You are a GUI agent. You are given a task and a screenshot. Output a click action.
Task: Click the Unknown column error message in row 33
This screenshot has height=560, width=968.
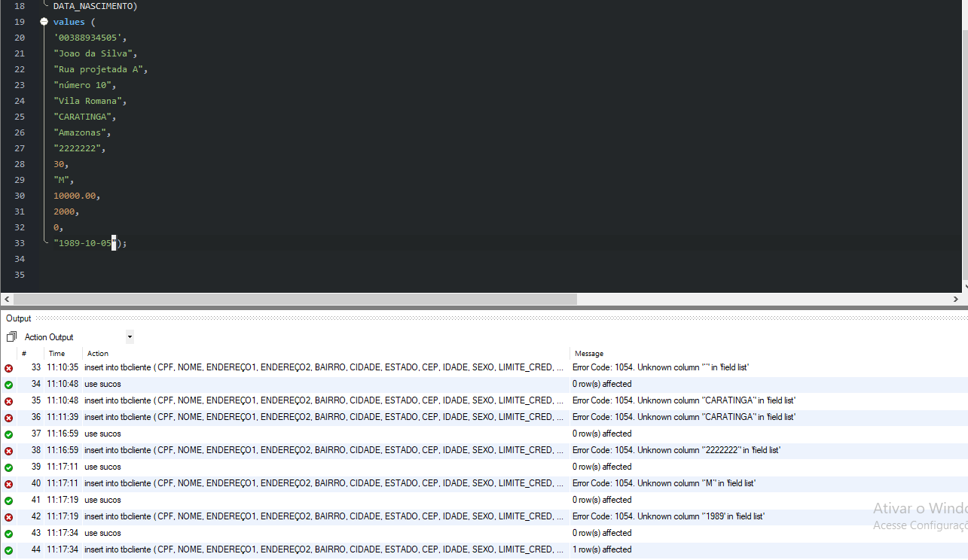[660, 367]
